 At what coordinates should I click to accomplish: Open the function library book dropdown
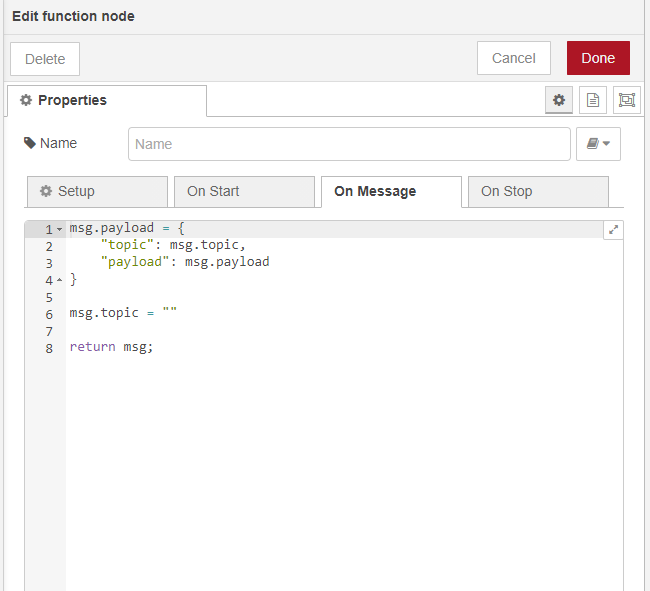598,144
